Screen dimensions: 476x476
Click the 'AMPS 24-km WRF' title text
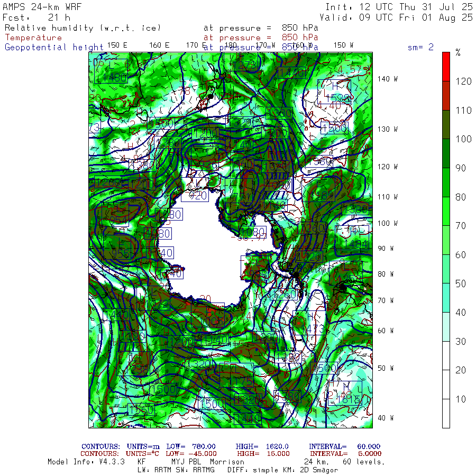pos(42,7)
